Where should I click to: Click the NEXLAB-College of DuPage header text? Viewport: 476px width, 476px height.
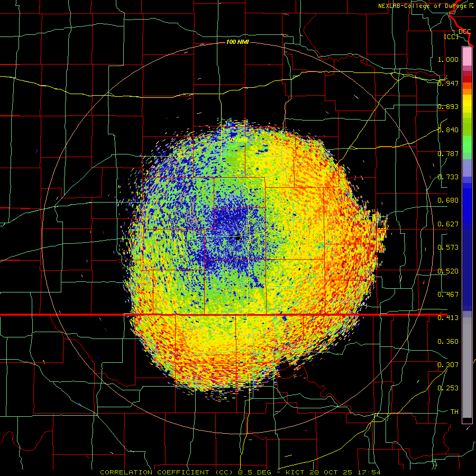tap(426, 6)
